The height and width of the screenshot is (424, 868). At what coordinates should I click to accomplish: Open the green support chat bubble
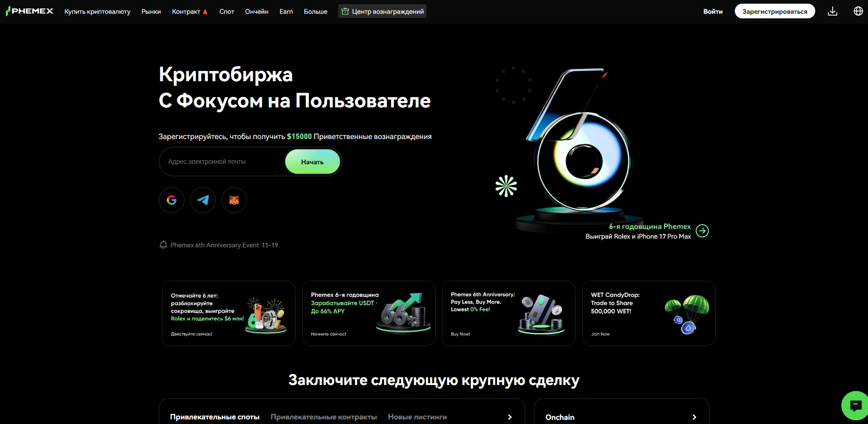click(x=855, y=406)
